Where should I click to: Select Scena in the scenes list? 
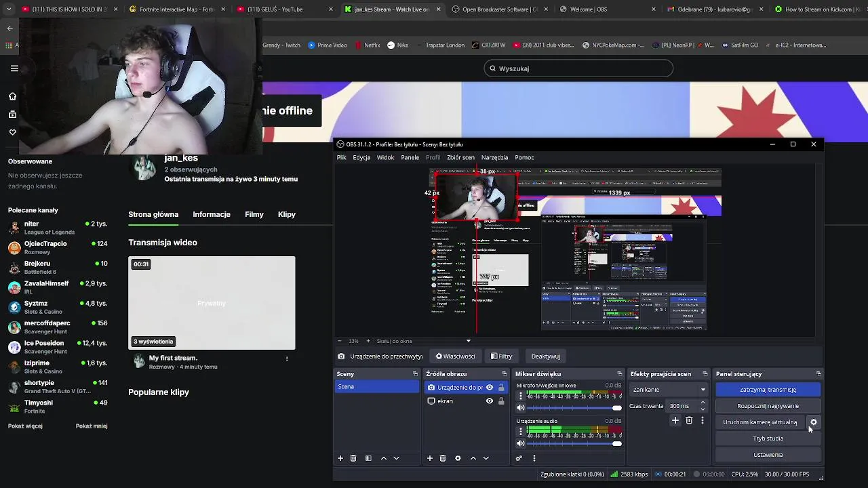[x=377, y=387]
